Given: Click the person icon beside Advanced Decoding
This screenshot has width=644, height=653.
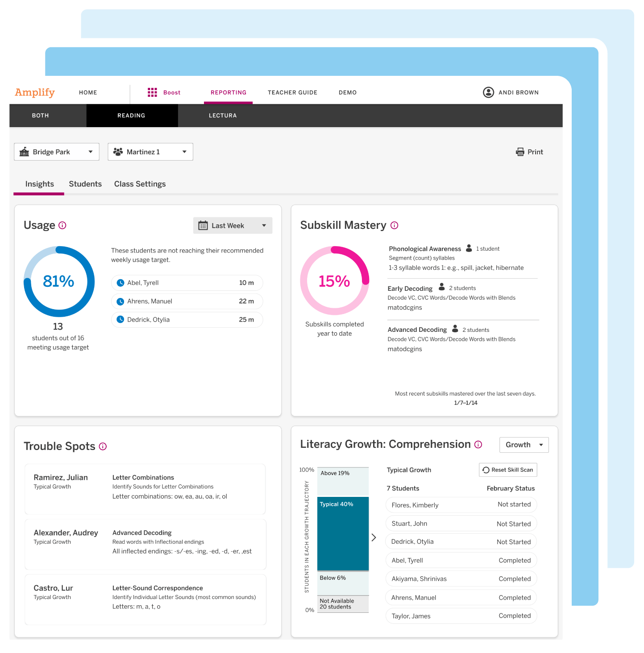Looking at the screenshot, I should (455, 329).
